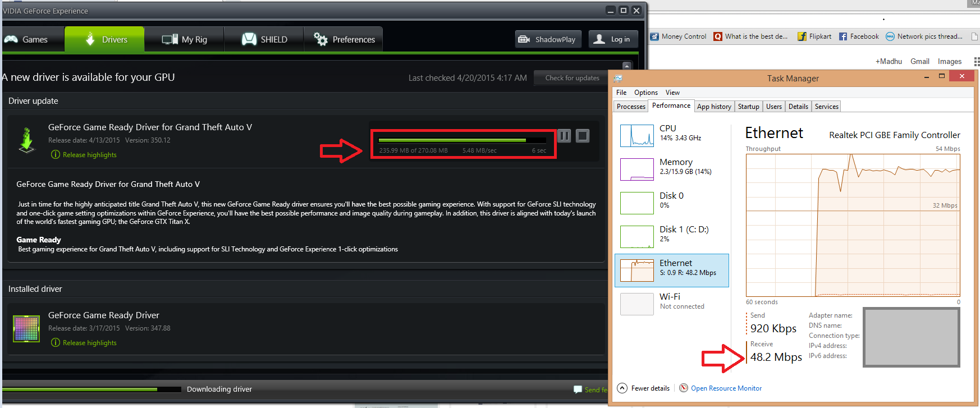The image size is (980, 408).
Task: Click the Network pics thread favicon
Action: click(x=890, y=36)
